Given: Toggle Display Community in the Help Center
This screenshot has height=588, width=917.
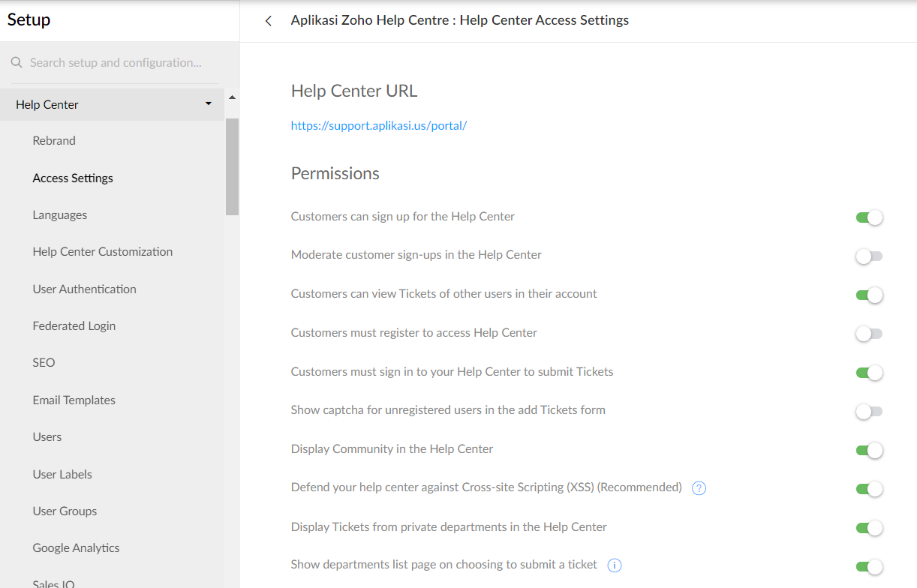Looking at the screenshot, I should [869, 450].
